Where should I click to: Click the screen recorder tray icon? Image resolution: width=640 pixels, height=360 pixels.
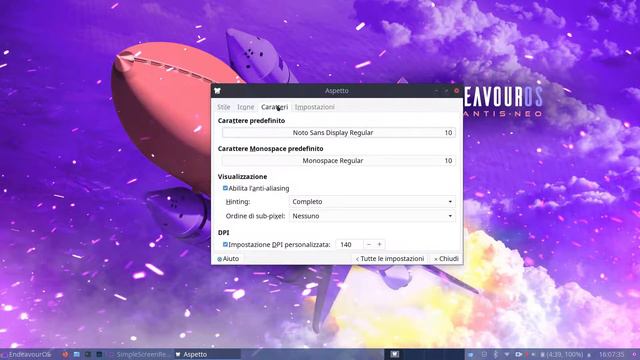pos(518,354)
